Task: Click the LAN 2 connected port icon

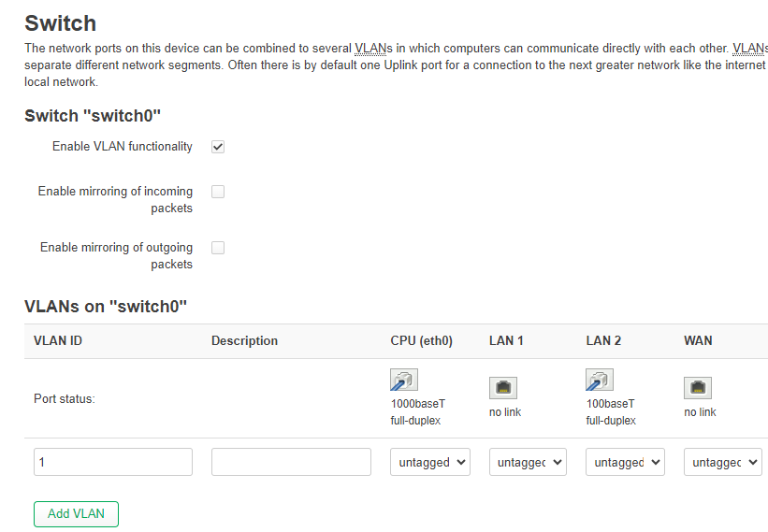Action: [x=599, y=380]
